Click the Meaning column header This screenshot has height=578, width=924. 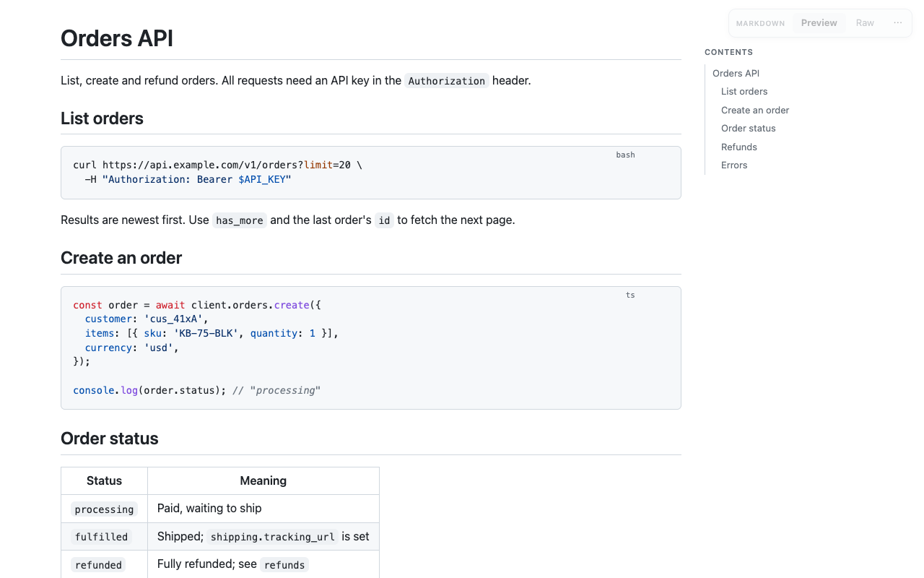coord(263,481)
